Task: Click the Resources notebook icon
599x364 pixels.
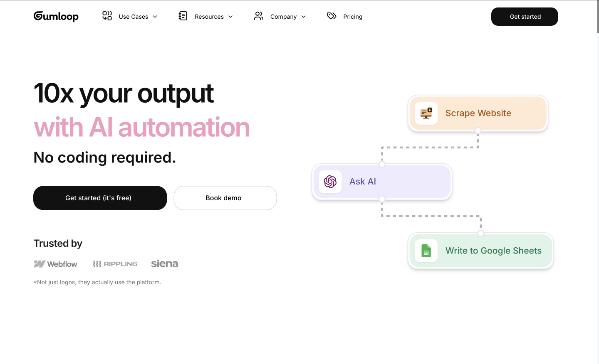Action: [x=183, y=16]
